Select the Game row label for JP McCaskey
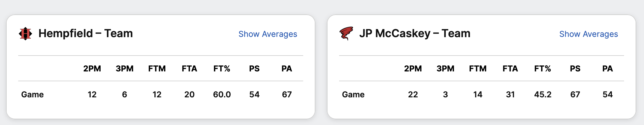The image size is (644, 125). pyautogui.click(x=353, y=94)
